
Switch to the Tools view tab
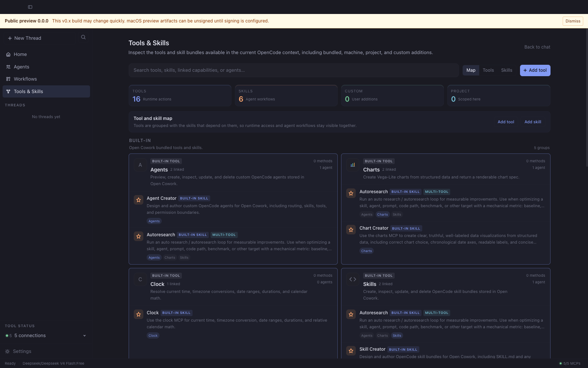(488, 70)
